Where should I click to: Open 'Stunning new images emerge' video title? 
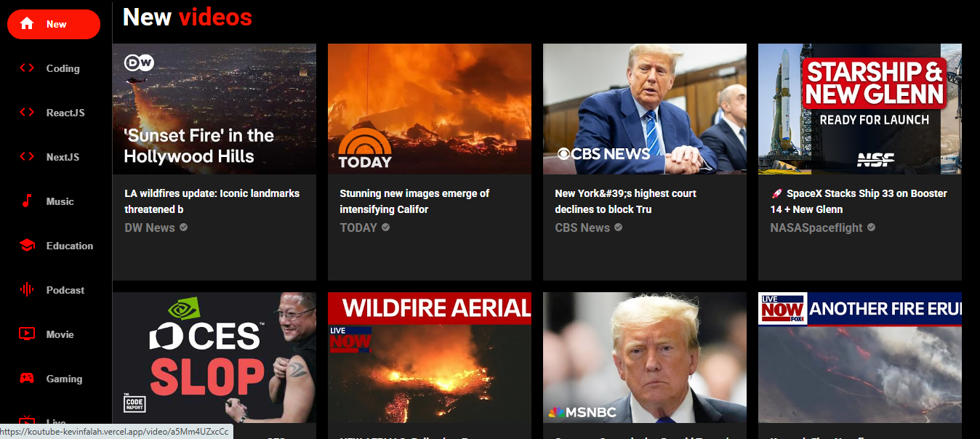pyautogui.click(x=414, y=201)
